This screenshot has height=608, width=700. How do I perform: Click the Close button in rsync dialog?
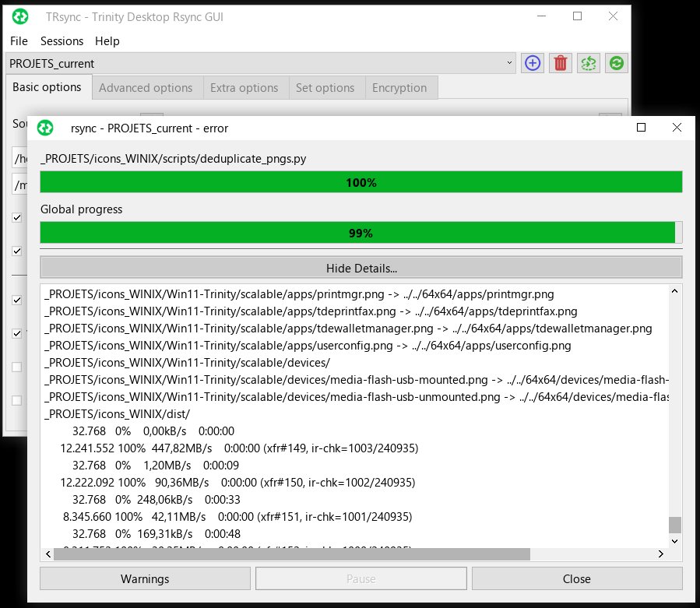(x=577, y=578)
